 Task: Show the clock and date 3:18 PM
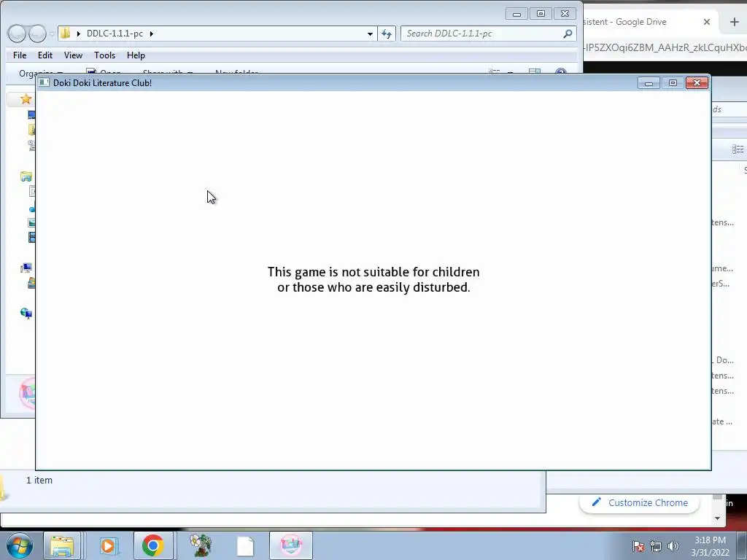[x=710, y=546]
